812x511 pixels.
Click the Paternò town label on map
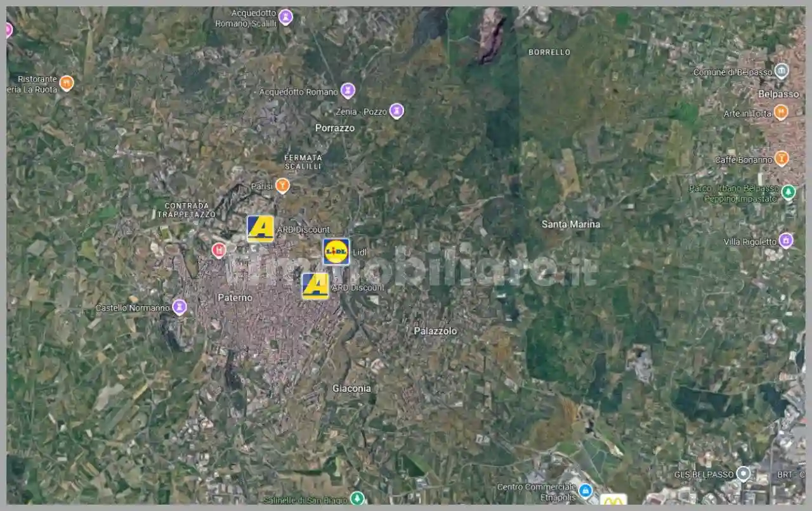point(235,297)
